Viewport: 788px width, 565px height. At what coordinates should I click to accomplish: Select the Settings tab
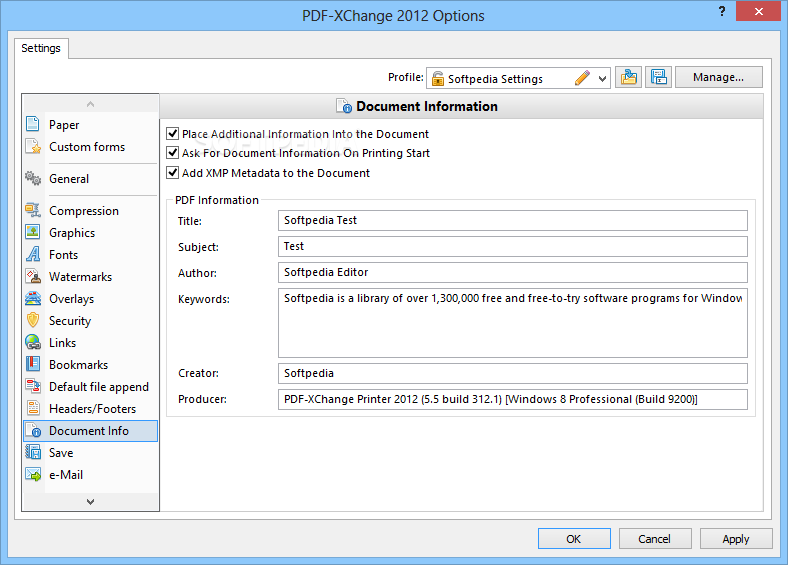click(x=41, y=48)
